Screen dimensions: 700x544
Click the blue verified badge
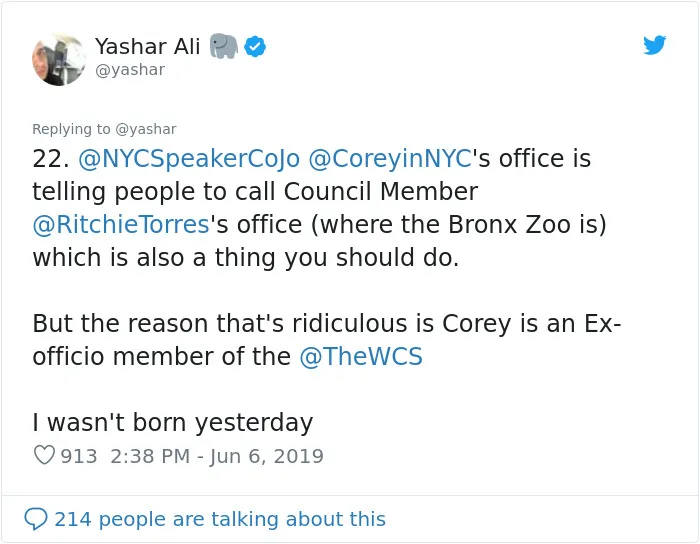click(255, 46)
